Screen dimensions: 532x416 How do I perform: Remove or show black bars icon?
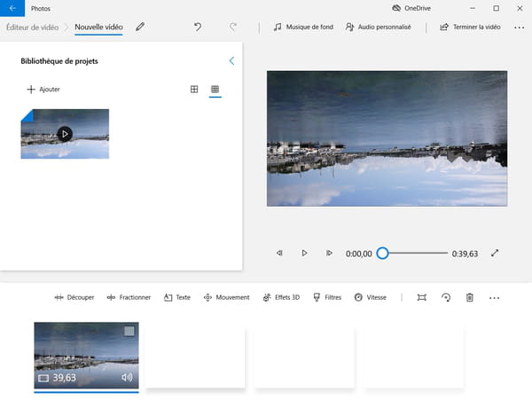point(421,297)
